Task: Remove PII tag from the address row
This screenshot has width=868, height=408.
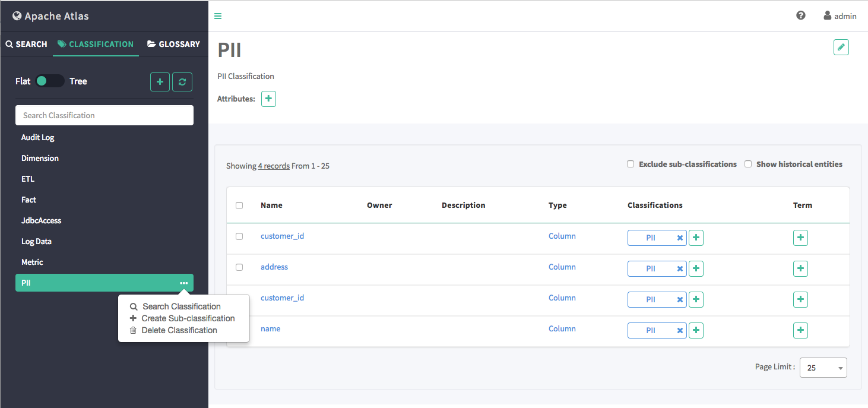Action: [680, 268]
